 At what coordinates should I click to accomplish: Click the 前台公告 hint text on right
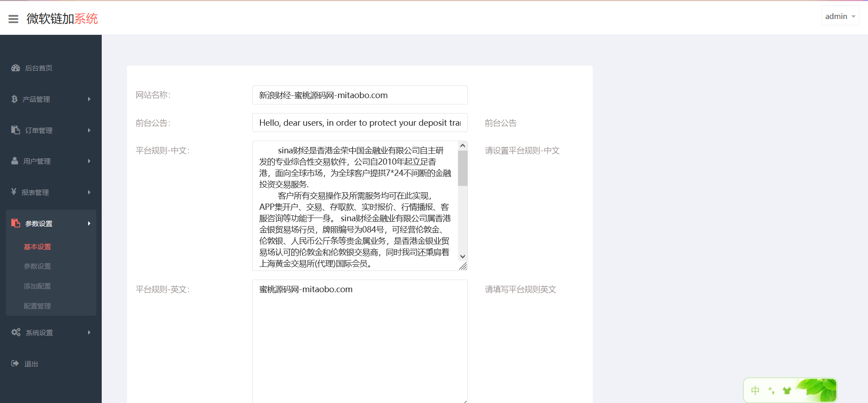(x=500, y=123)
